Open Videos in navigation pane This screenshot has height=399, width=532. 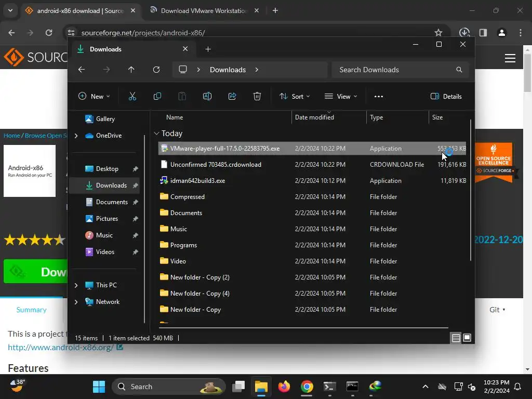click(x=104, y=252)
